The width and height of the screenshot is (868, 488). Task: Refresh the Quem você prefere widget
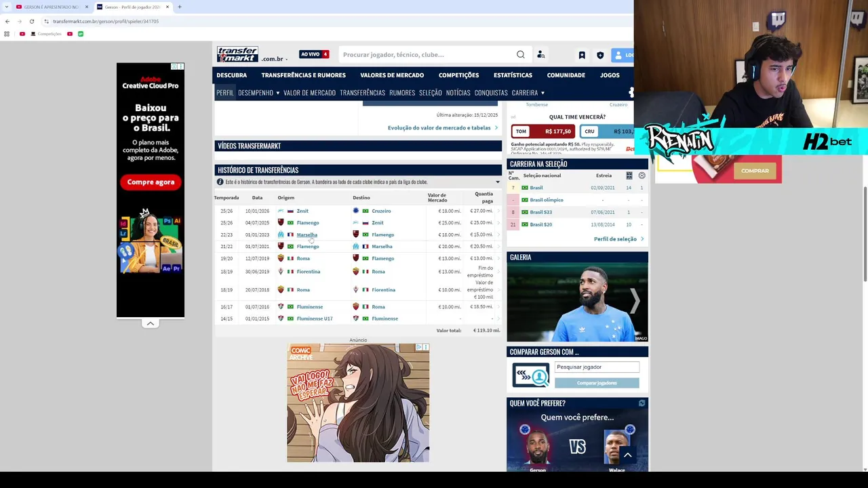pyautogui.click(x=642, y=403)
